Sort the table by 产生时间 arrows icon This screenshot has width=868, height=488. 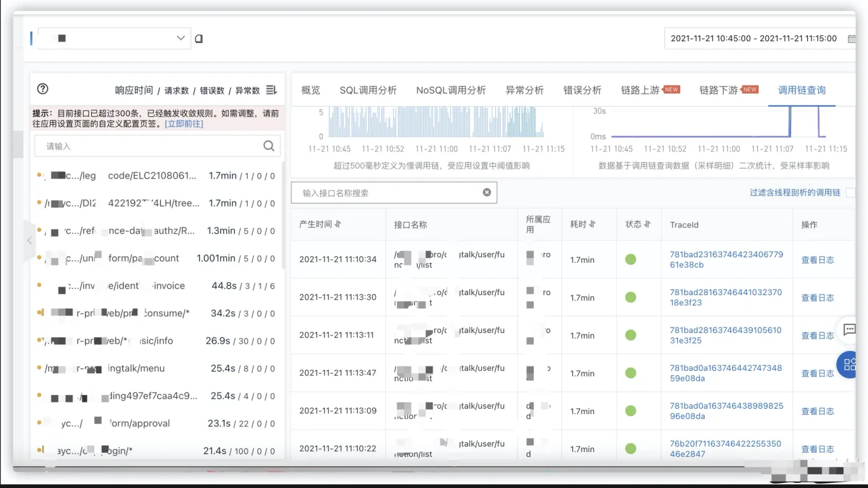tap(338, 224)
